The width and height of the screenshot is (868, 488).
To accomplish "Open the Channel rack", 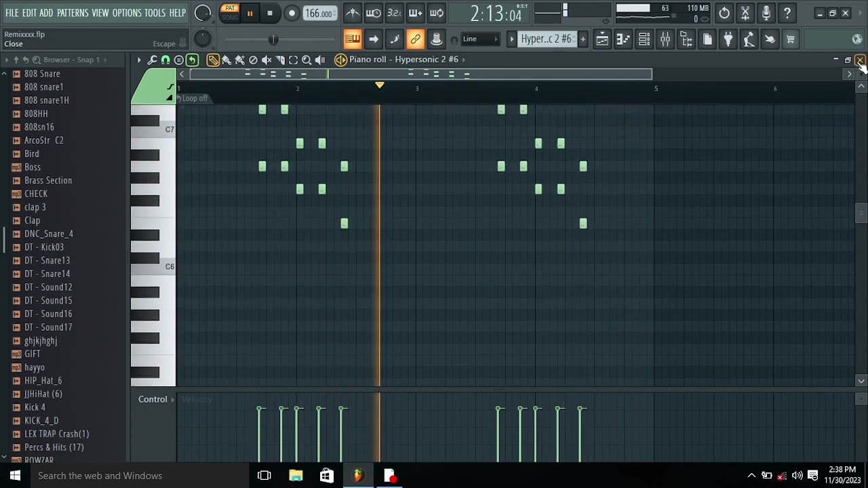I will click(x=644, y=39).
